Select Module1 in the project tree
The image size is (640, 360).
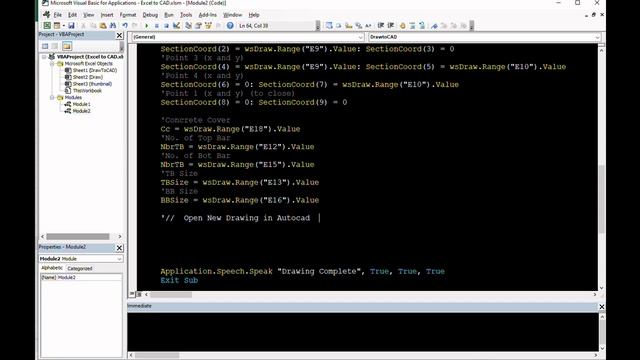pyautogui.click(x=82, y=104)
